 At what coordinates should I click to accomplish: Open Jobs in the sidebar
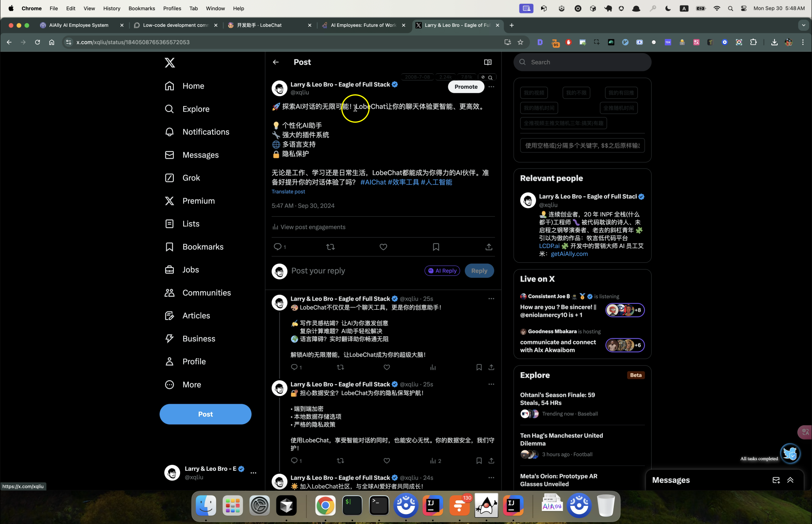point(182,270)
